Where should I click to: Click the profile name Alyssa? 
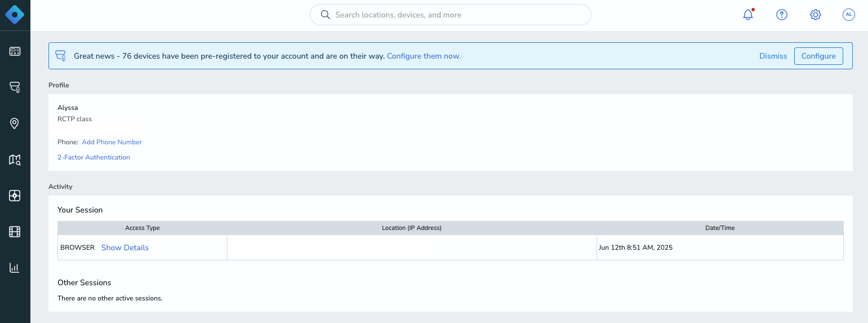pyautogui.click(x=68, y=108)
